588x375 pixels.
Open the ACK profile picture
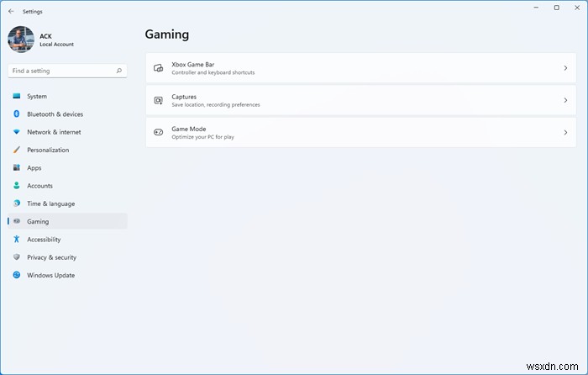[21, 40]
